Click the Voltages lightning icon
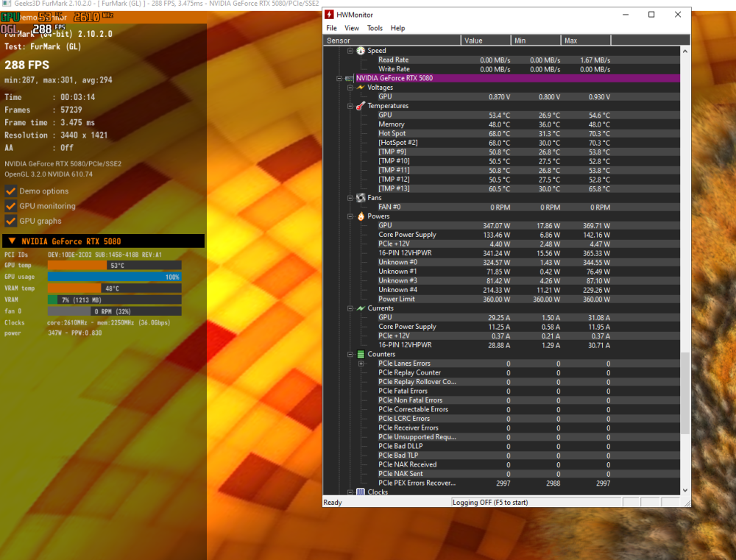Viewport: 736px width, 560px height. (361, 88)
